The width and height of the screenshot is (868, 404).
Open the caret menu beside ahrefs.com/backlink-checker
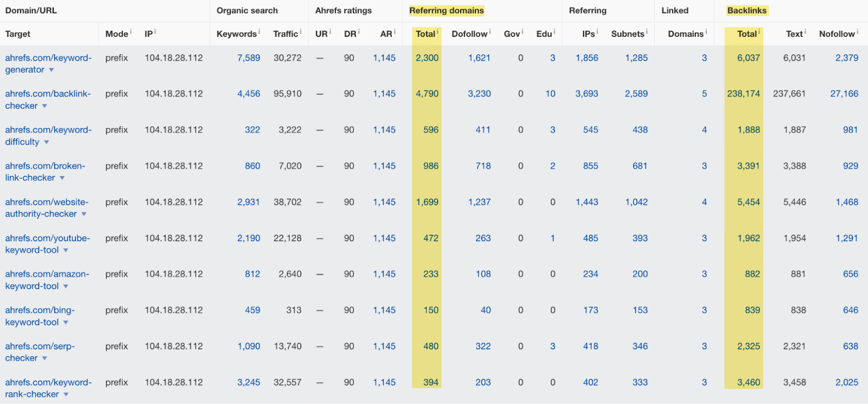44,106
